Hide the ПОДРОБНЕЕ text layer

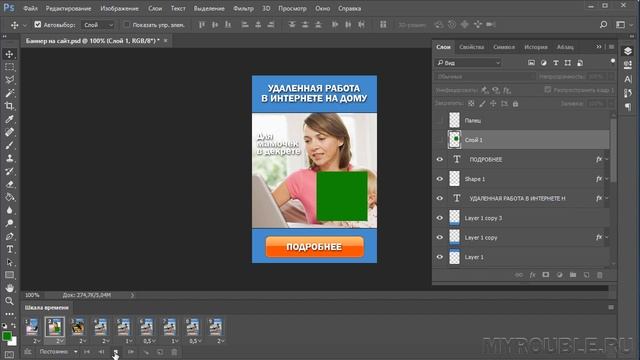[440, 160]
